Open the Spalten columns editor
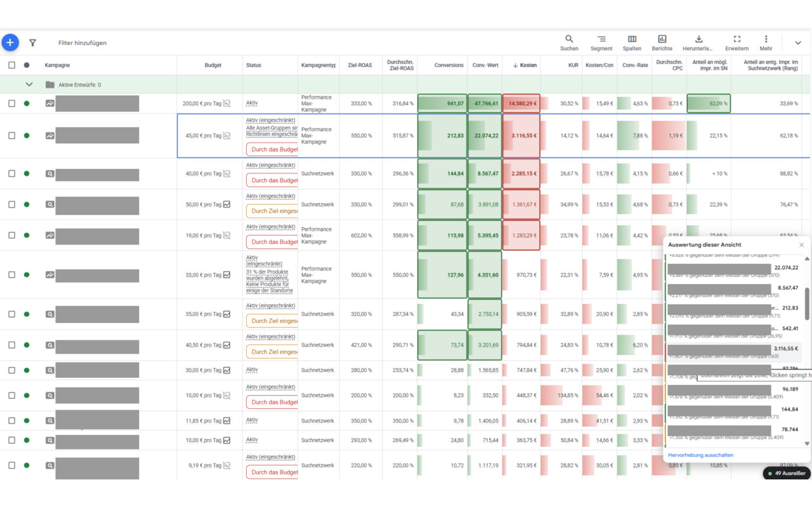Screen dimensions: 812x508 coord(632,43)
